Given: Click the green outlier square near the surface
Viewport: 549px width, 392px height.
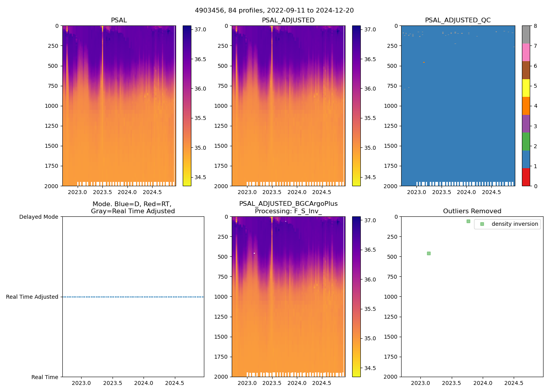Looking at the screenshot, I should (468, 221).
